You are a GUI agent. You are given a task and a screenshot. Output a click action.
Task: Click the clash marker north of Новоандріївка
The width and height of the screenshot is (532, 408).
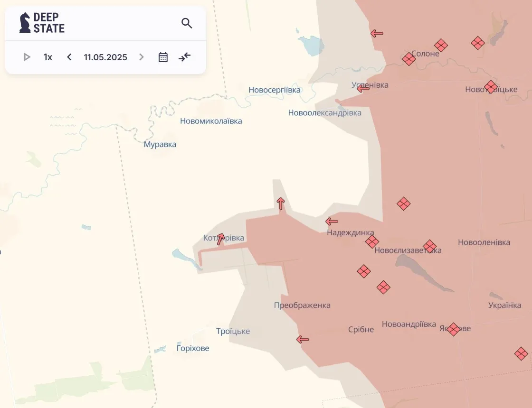click(383, 287)
